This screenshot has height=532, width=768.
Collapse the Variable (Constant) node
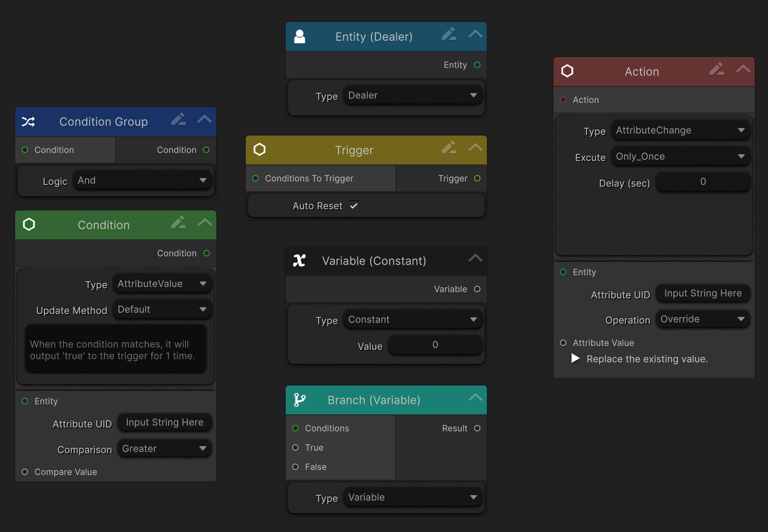(475, 258)
